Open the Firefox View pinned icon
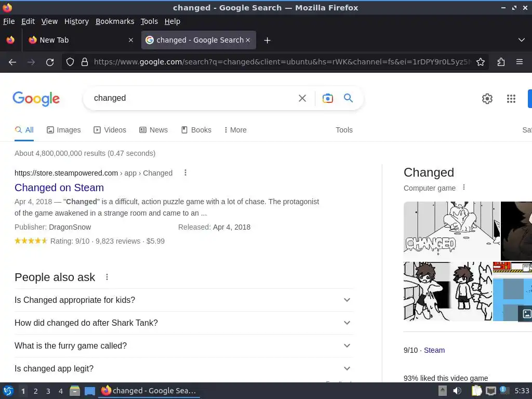This screenshot has height=399, width=532. coord(10,40)
